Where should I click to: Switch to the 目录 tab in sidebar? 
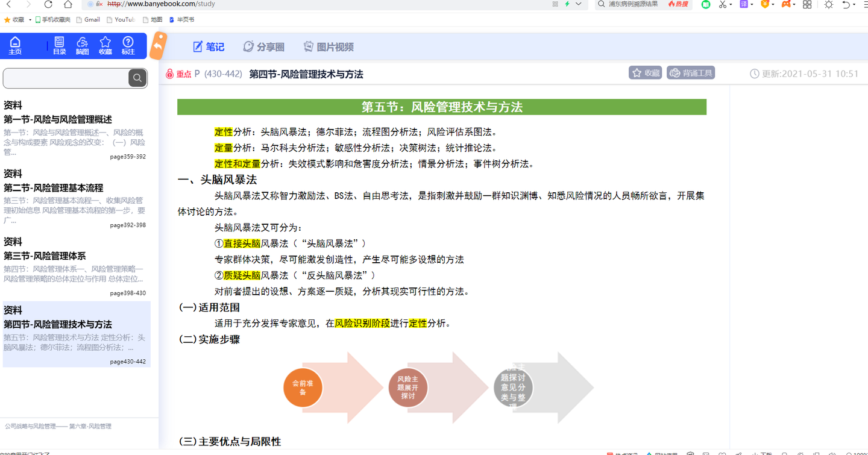59,45
